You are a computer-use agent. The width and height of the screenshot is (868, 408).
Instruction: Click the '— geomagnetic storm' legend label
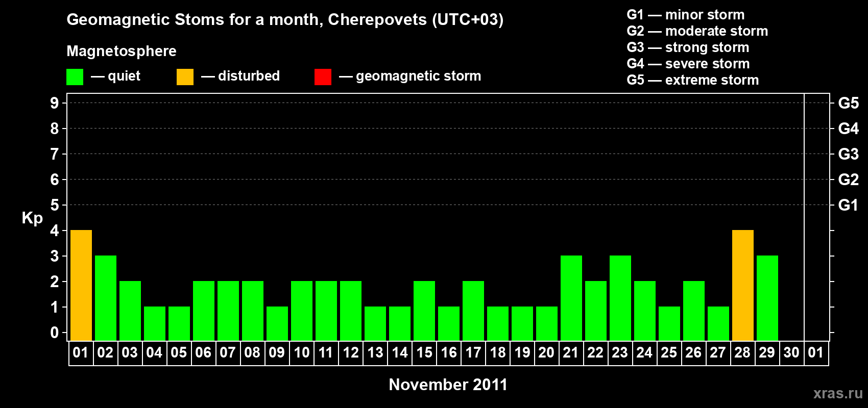click(x=410, y=76)
